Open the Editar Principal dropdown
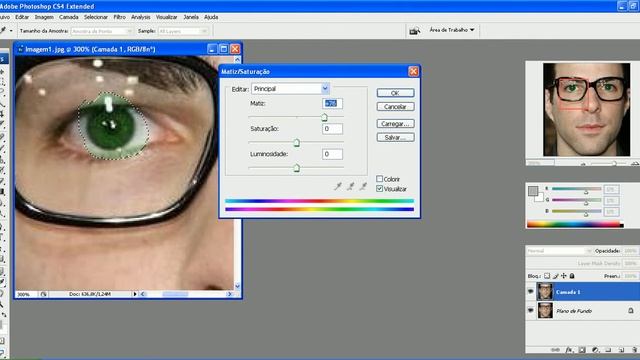The height and width of the screenshot is (360, 640). [291, 89]
